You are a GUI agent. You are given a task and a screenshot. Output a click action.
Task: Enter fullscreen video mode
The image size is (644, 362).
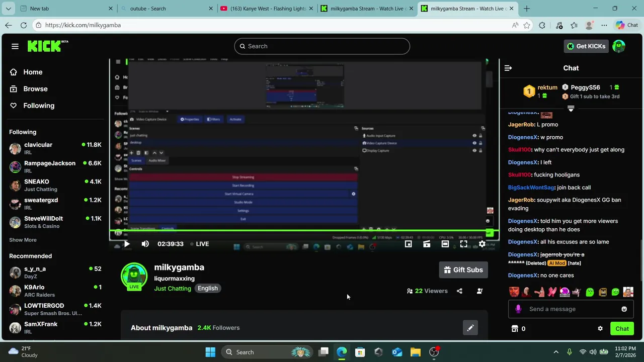[463, 244]
